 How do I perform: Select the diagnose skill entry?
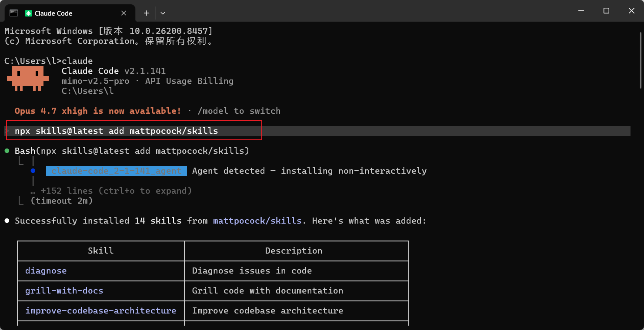coord(46,271)
